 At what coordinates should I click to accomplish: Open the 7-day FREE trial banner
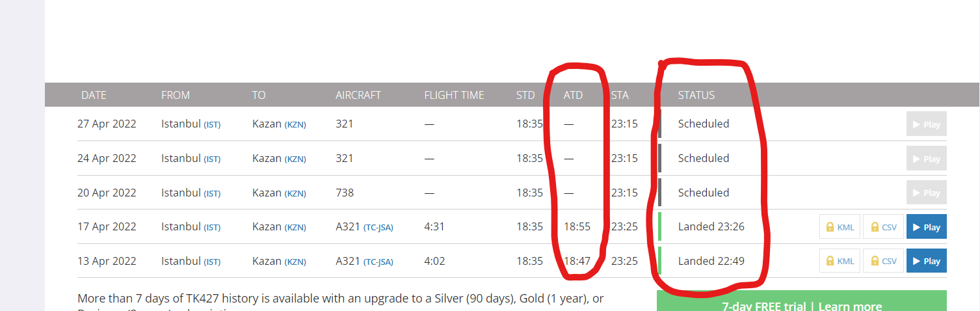[801, 301]
